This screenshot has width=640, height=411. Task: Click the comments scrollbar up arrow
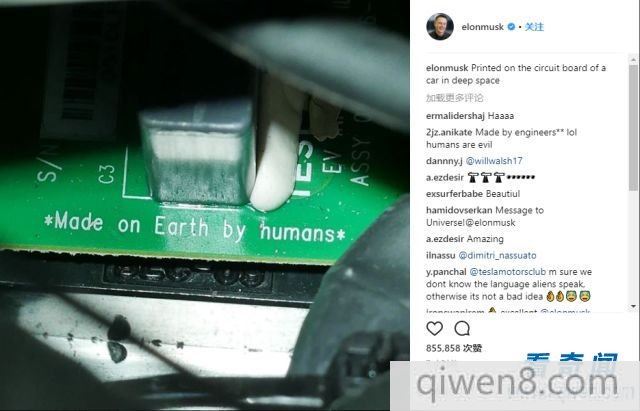pos(633,60)
